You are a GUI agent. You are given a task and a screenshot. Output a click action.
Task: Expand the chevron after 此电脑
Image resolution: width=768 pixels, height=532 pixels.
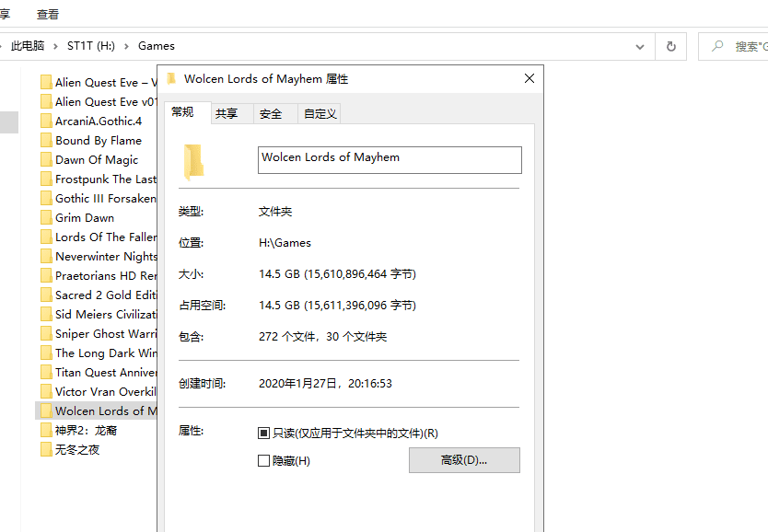55,46
